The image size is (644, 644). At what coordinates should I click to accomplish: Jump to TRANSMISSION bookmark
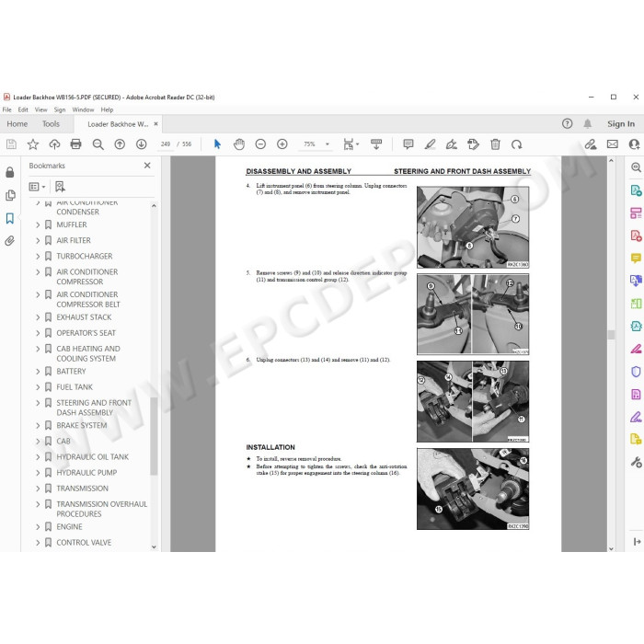[83, 489]
